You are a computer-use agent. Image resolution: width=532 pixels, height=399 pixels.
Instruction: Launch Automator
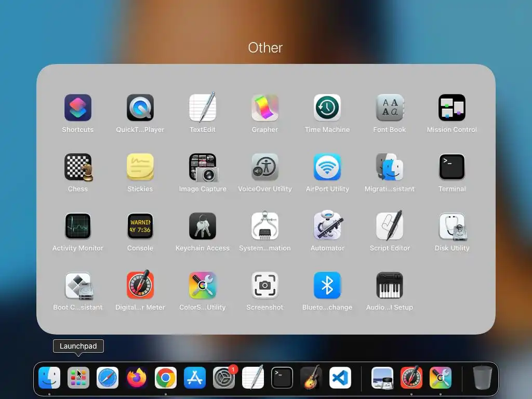tap(328, 225)
